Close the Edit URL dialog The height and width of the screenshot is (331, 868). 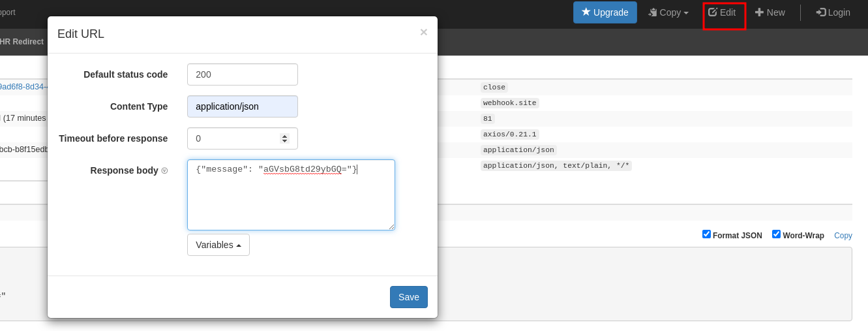(x=423, y=32)
